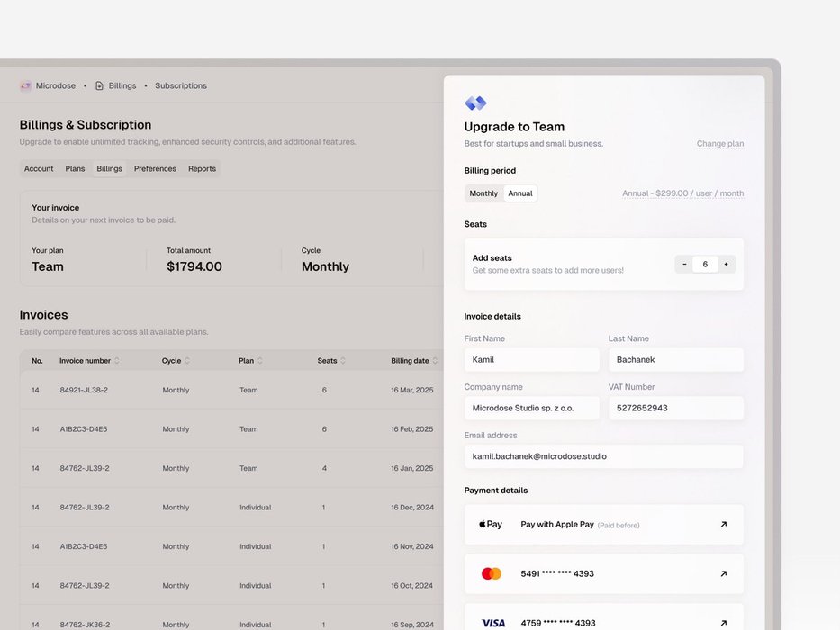This screenshot has height=630, width=840.
Task: Switch to the Reports tab
Action: click(202, 169)
